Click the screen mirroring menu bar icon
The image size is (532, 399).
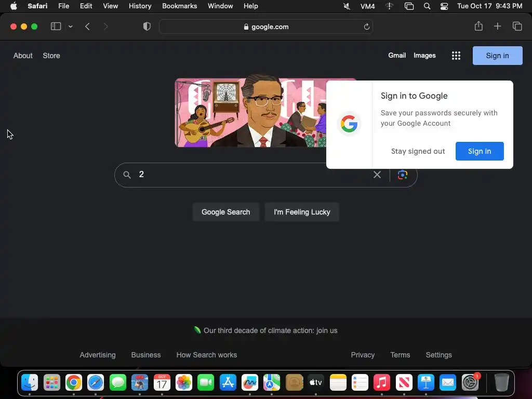pos(409,6)
